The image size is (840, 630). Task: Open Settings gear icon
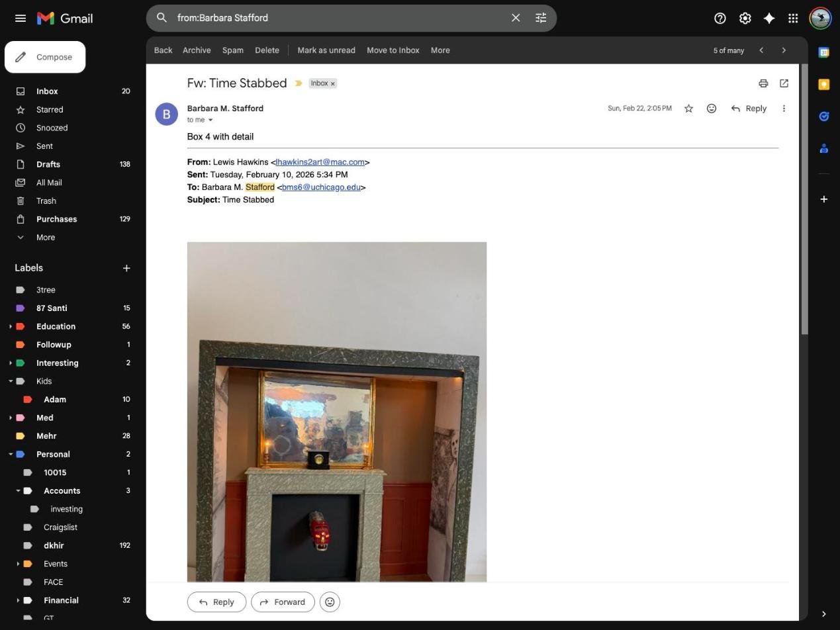point(745,19)
